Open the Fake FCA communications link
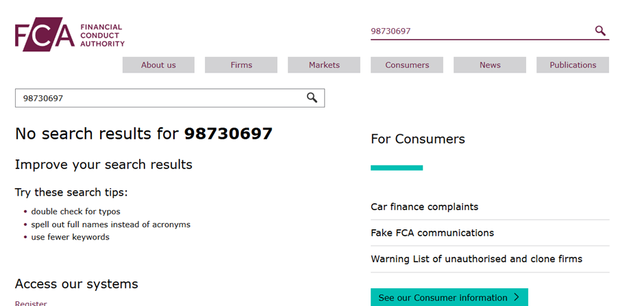 click(432, 233)
